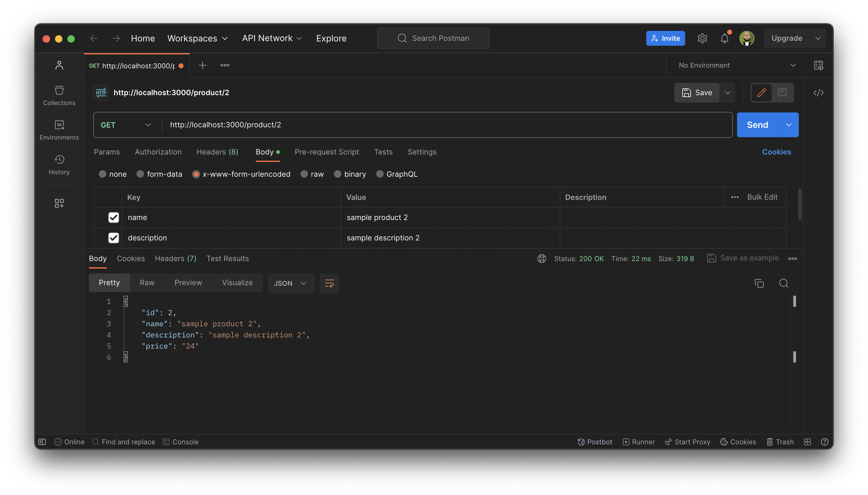Copy the response body with copy icon

(759, 283)
